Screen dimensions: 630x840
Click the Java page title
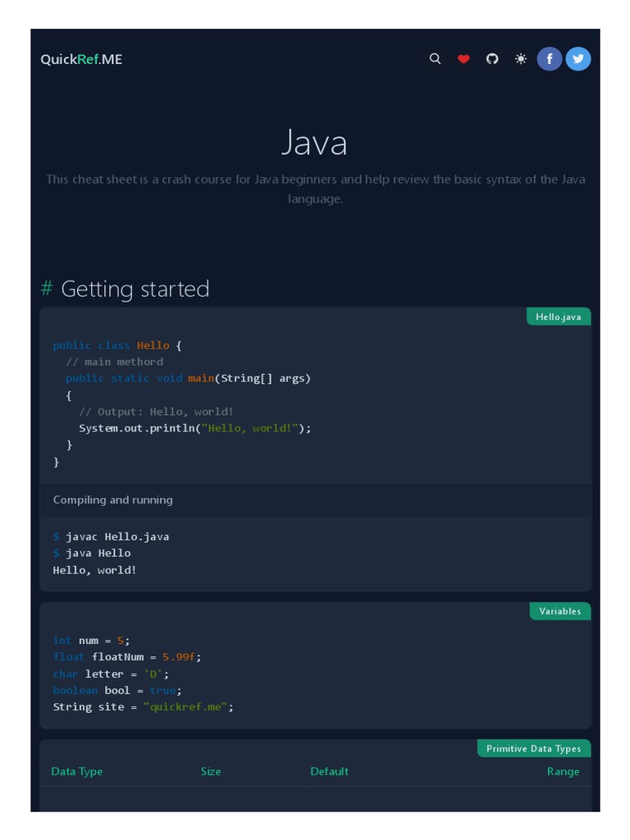coord(315,143)
